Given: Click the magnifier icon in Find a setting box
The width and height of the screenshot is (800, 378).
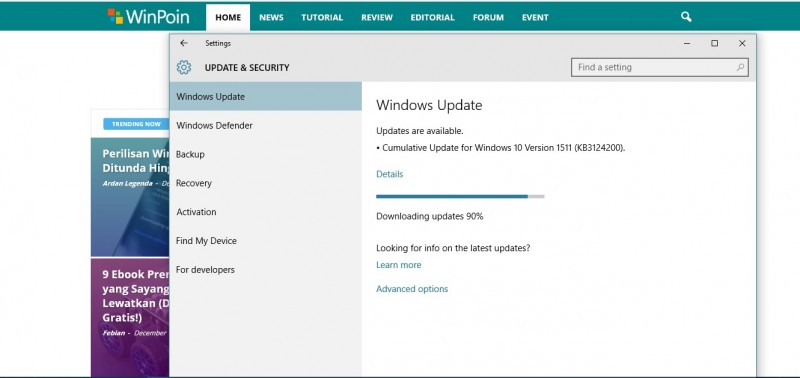Looking at the screenshot, I should click(740, 67).
